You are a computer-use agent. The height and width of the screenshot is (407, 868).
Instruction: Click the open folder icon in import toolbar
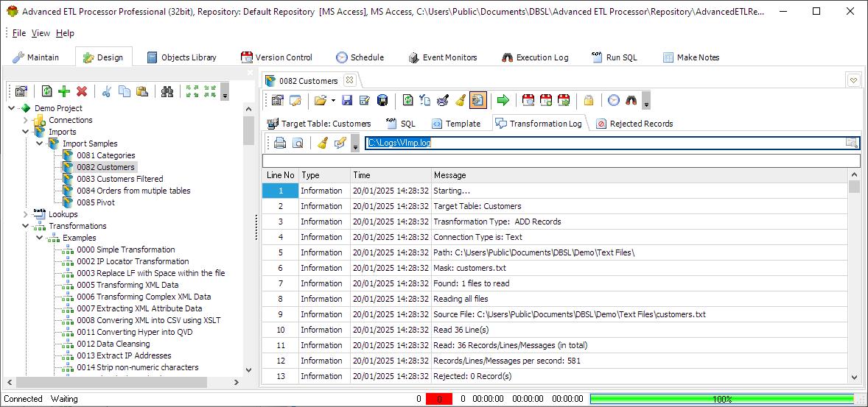point(320,100)
